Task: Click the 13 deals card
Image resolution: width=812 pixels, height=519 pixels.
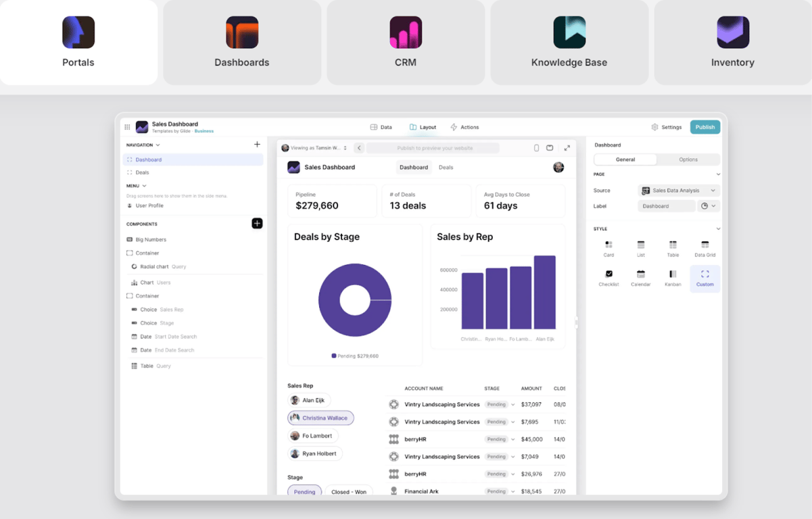Action: click(x=426, y=201)
